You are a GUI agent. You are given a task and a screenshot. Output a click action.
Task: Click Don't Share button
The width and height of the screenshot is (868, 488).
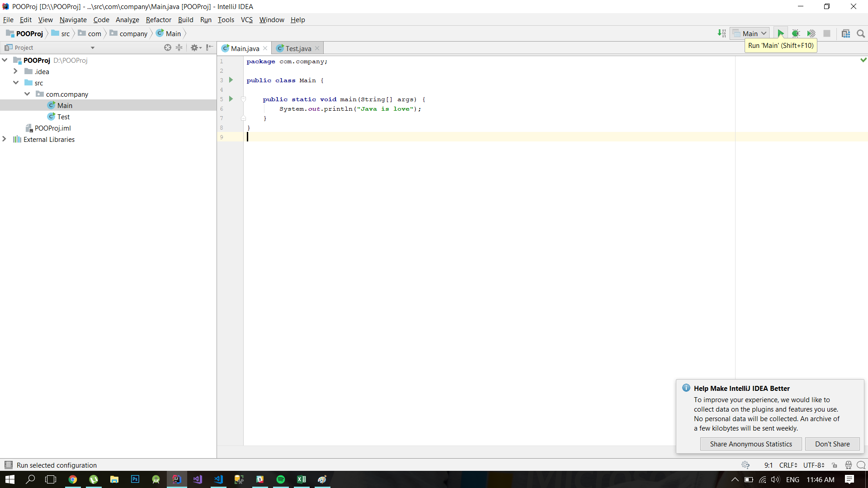tap(832, 444)
